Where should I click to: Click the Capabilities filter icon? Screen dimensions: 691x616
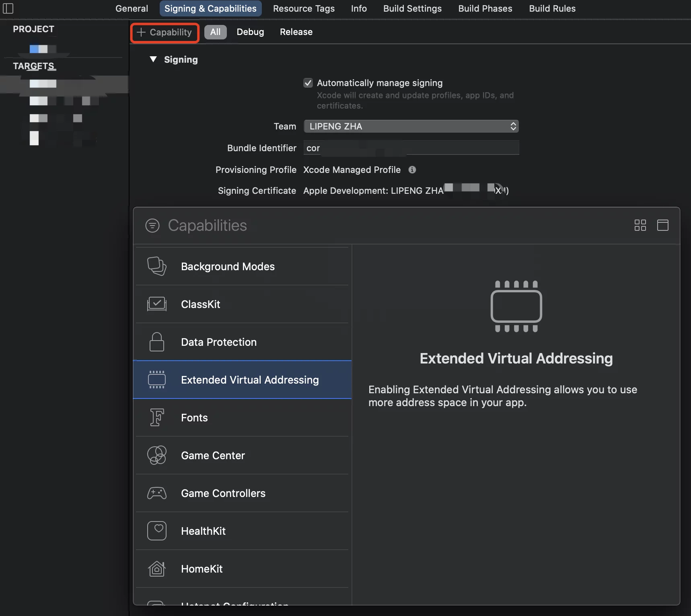click(152, 226)
